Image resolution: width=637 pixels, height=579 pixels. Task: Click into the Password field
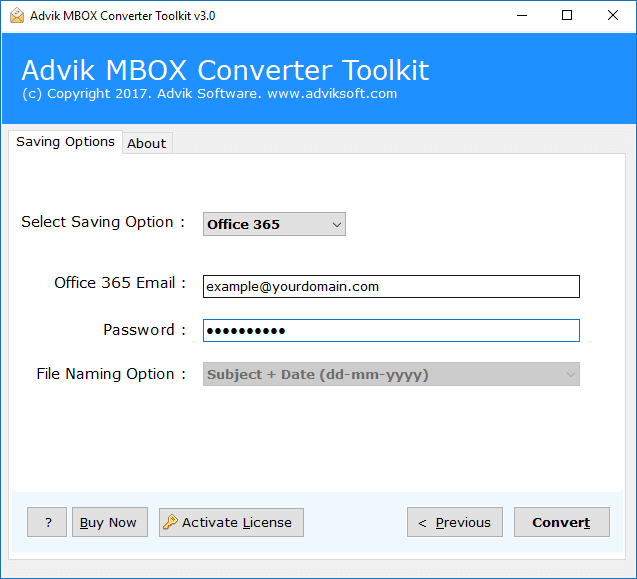point(391,330)
